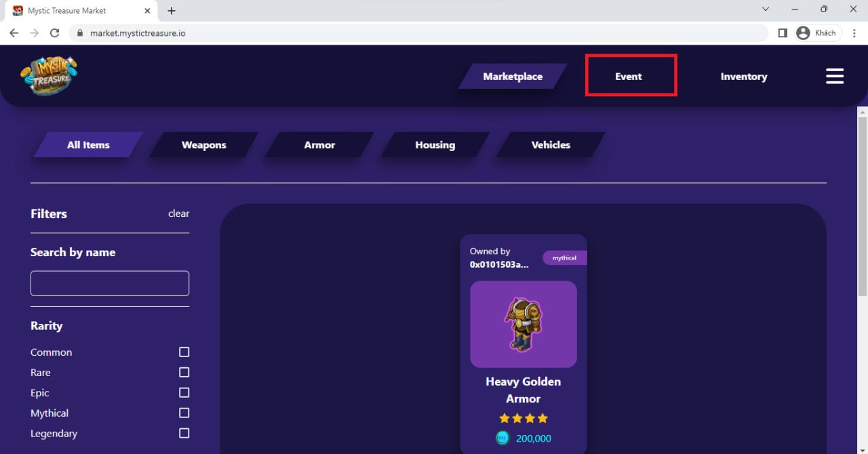Click the Heavy Golden Armor title

(x=524, y=390)
